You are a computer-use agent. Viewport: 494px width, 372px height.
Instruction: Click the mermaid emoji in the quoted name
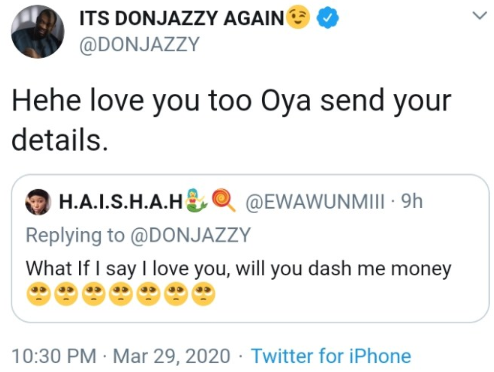(x=196, y=201)
